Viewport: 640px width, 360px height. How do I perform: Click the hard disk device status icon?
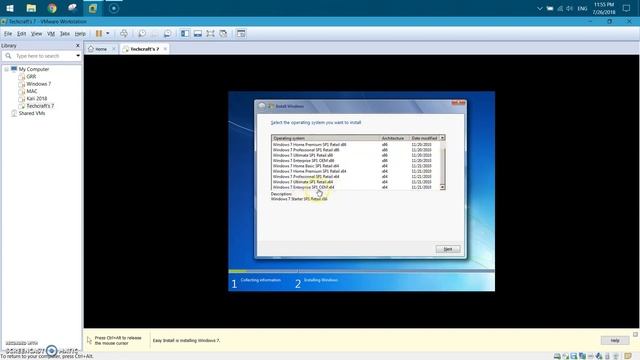(x=557, y=356)
